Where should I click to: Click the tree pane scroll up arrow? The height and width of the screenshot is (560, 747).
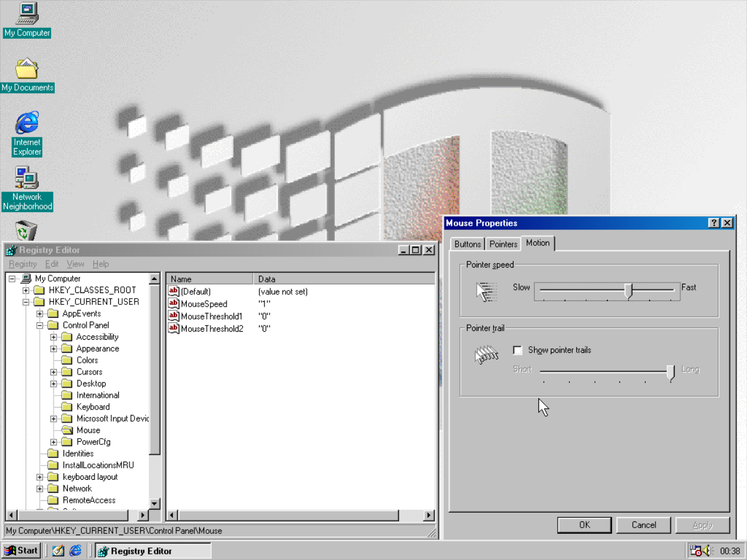click(155, 279)
